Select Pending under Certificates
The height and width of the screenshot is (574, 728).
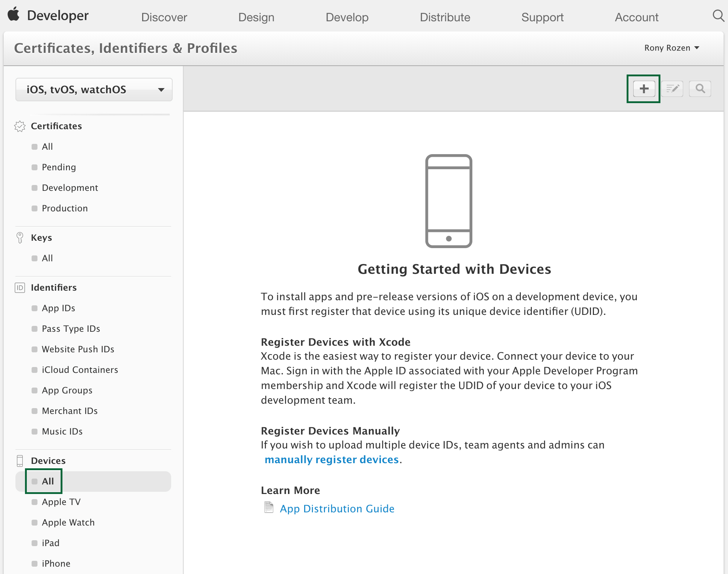[x=59, y=167]
